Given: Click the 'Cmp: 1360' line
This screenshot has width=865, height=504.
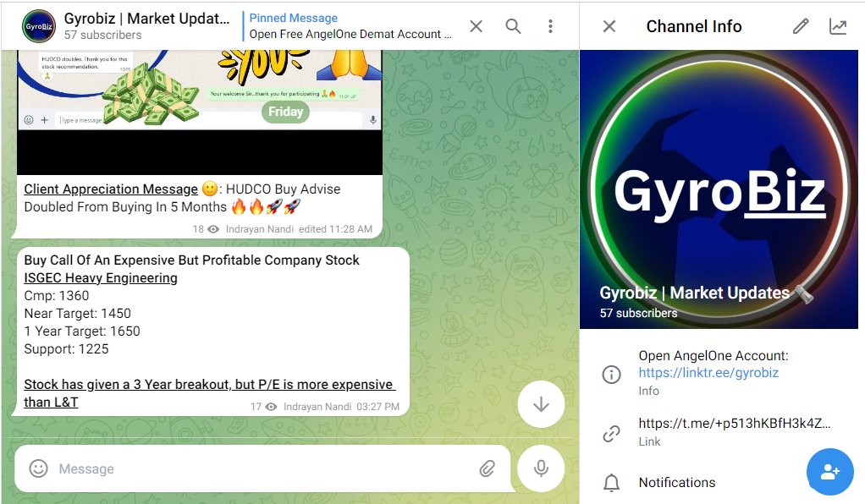Looking at the screenshot, I should 56,296.
